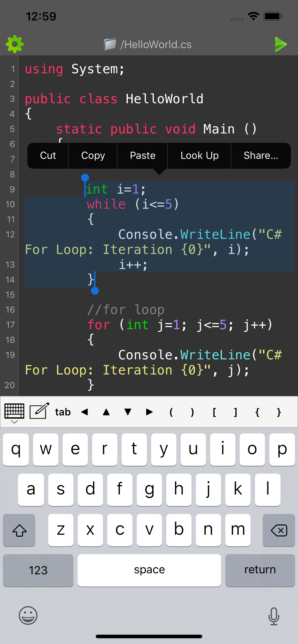Viewport: 298px width, 644px height.
Task: Choose Cut from the edit menu
Action: pos(48,155)
